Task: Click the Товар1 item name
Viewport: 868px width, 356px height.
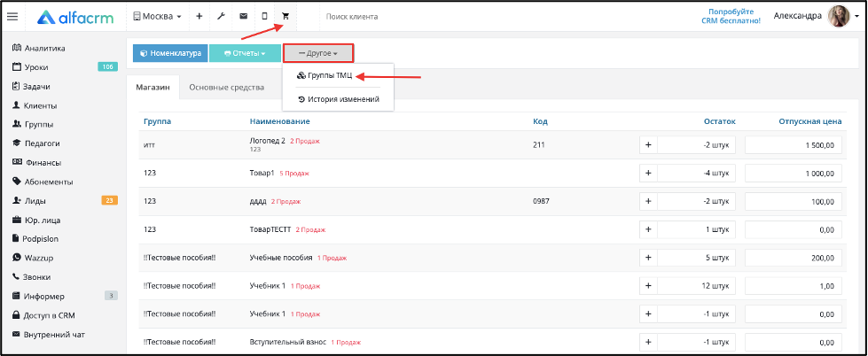Action: (262, 173)
